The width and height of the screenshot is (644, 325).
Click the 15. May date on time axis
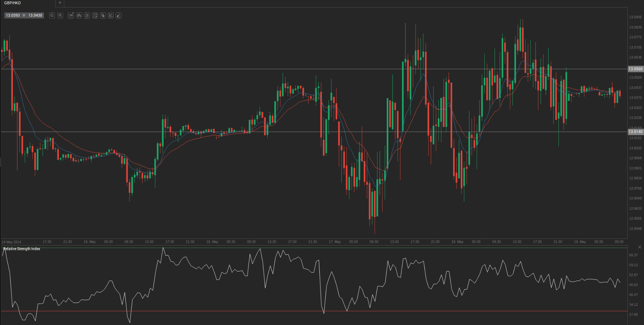pos(89,242)
